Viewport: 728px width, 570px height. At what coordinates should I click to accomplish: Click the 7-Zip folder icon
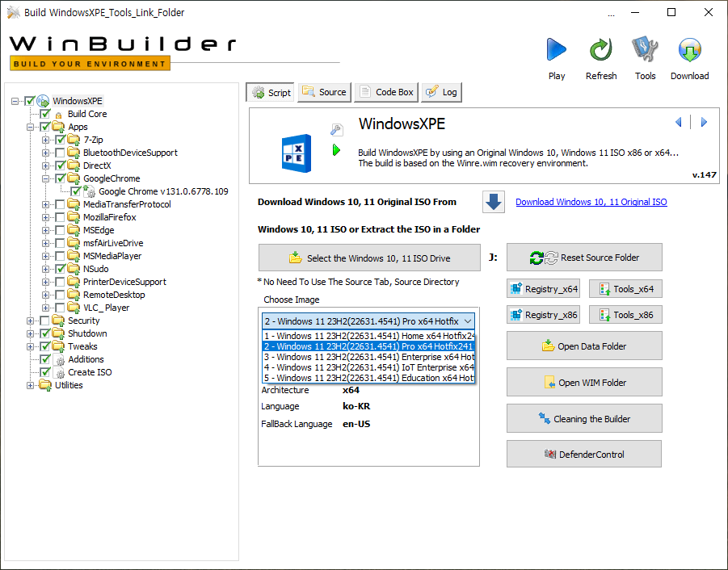[x=74, y=140]
